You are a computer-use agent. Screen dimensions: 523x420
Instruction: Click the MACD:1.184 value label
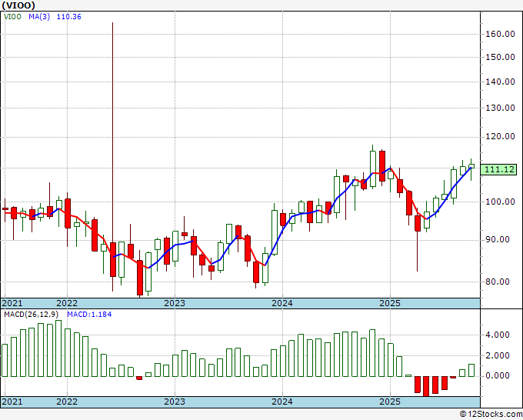[89, 315]
